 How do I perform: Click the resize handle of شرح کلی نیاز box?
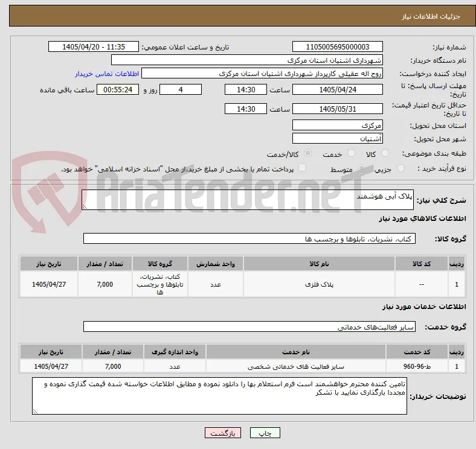pyautogui.click(x=85, y=206)
